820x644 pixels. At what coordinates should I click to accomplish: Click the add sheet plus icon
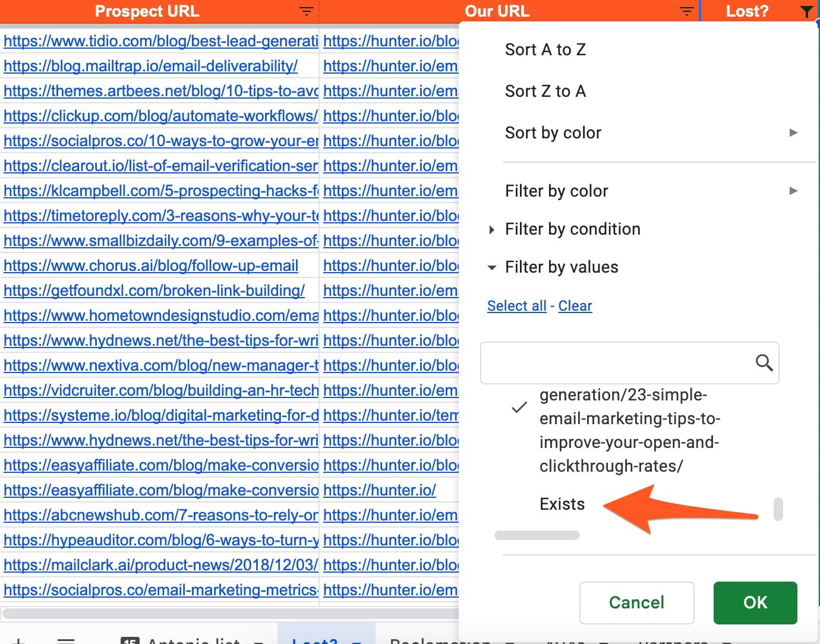(x=19, y=640)
